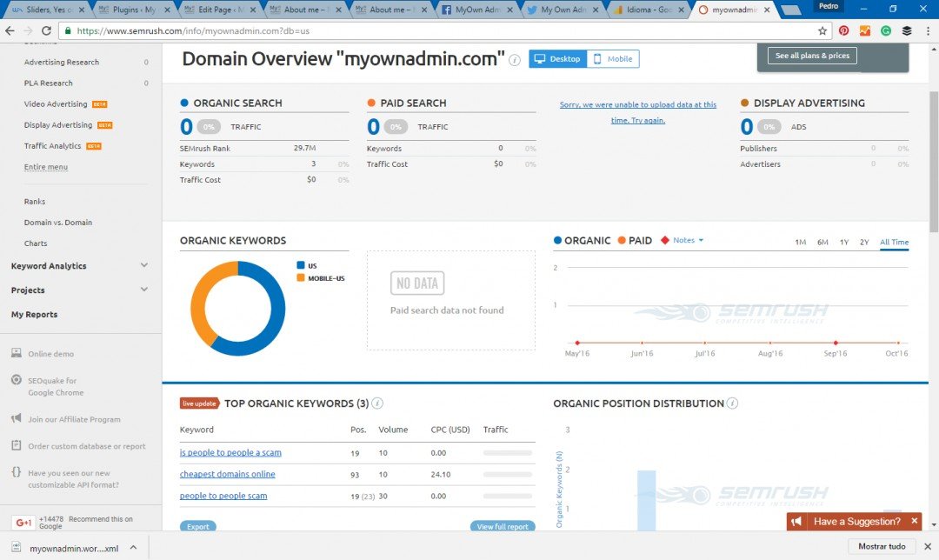The width and height of the screenshot is (939, 560).
Task: Click Mostrar tudo downloads button
Action: [x=882, y=546]
